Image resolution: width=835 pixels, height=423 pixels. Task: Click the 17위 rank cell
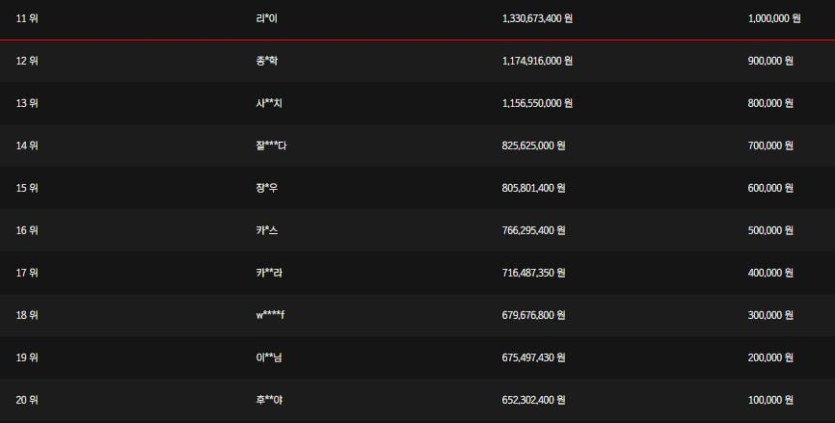coord(27,273)
